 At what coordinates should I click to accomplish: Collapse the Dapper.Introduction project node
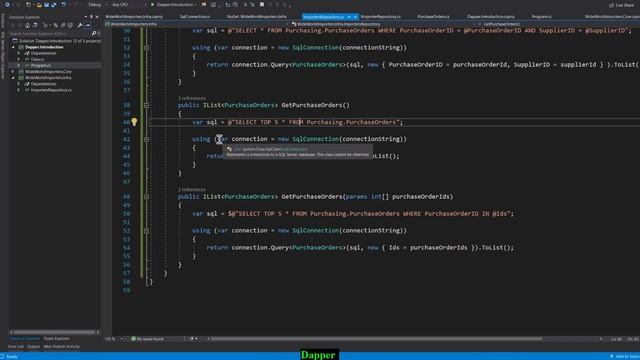13,47
